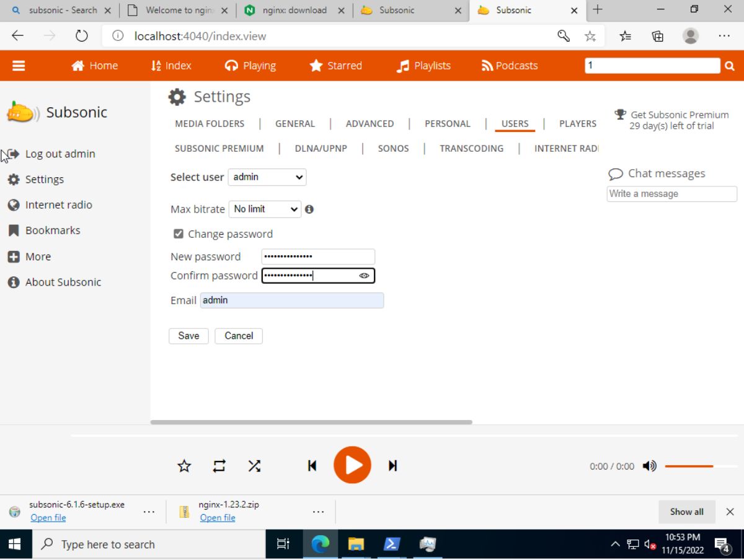The width and height of the screenshot is (744, 560).
Task: Open the Max bitrate dropdown
Action: coord(265,209)
